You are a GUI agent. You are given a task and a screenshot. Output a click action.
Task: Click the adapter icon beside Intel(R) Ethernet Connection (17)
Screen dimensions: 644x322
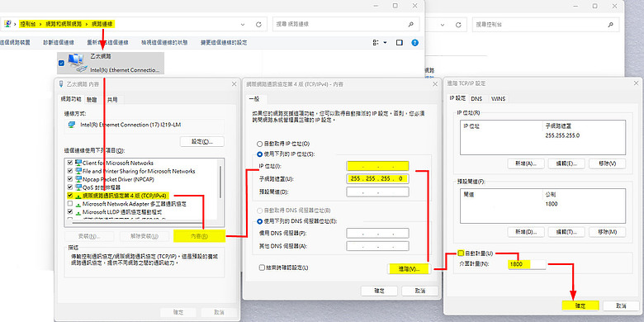[x=72, y=125]
